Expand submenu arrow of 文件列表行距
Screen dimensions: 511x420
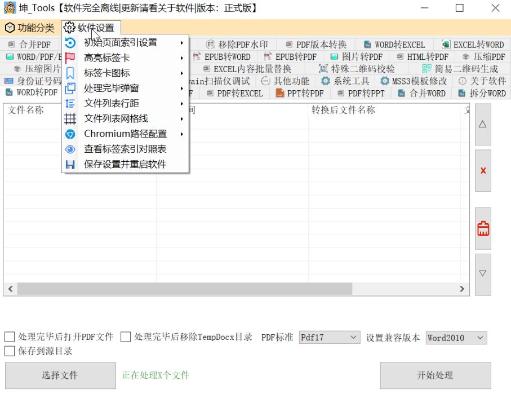tap(182, 104)
